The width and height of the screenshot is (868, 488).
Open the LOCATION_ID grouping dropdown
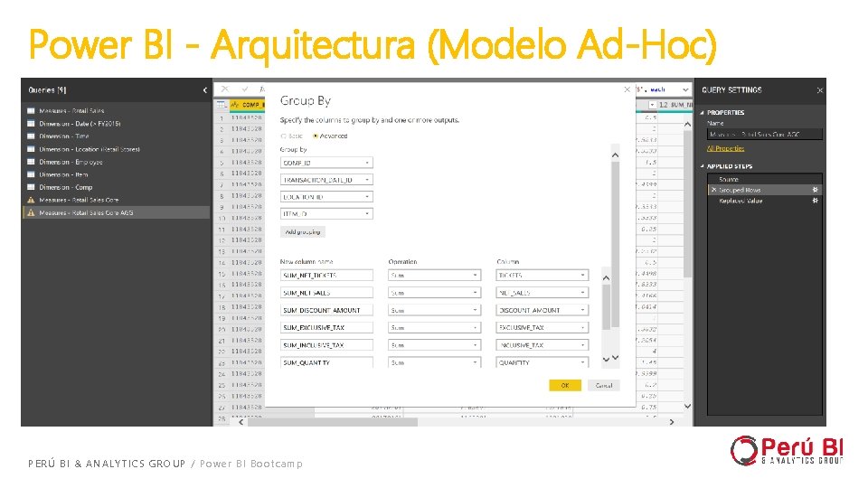[326, 196]
